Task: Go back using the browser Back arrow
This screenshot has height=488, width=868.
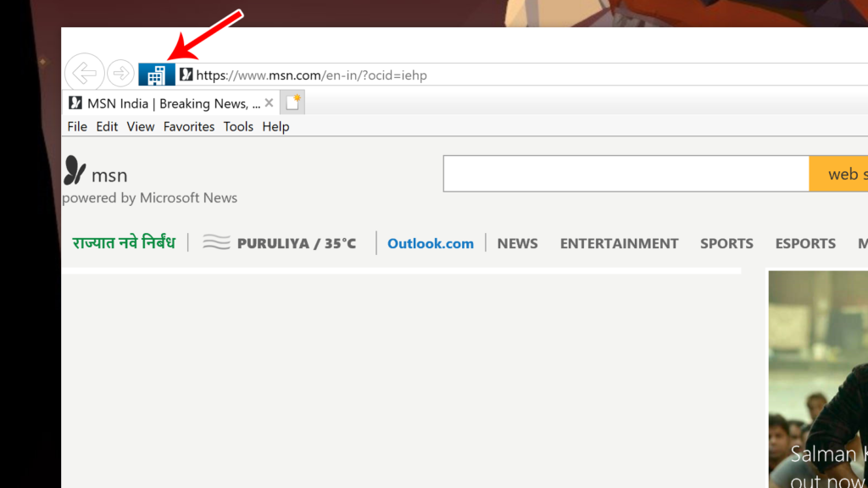Action: 85,73
